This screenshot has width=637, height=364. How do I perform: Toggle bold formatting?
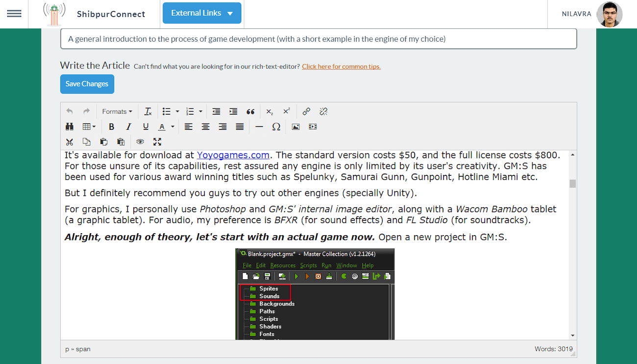111,127
